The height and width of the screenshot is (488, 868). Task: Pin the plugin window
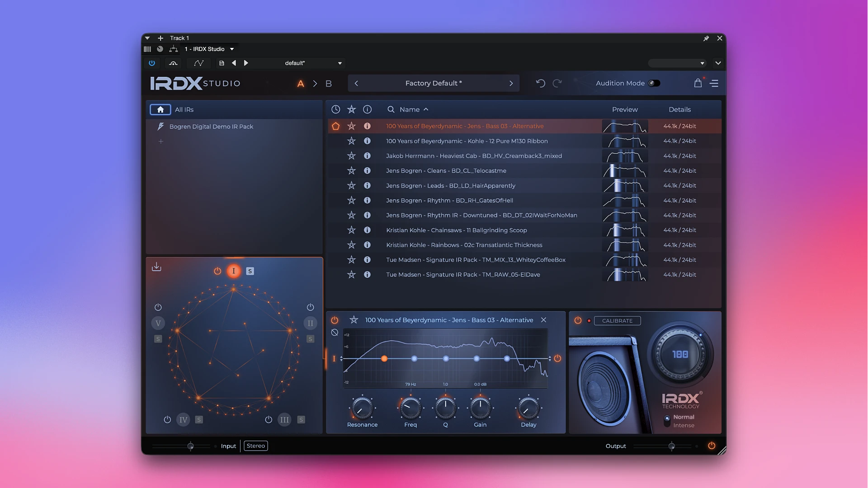[706, 38]
